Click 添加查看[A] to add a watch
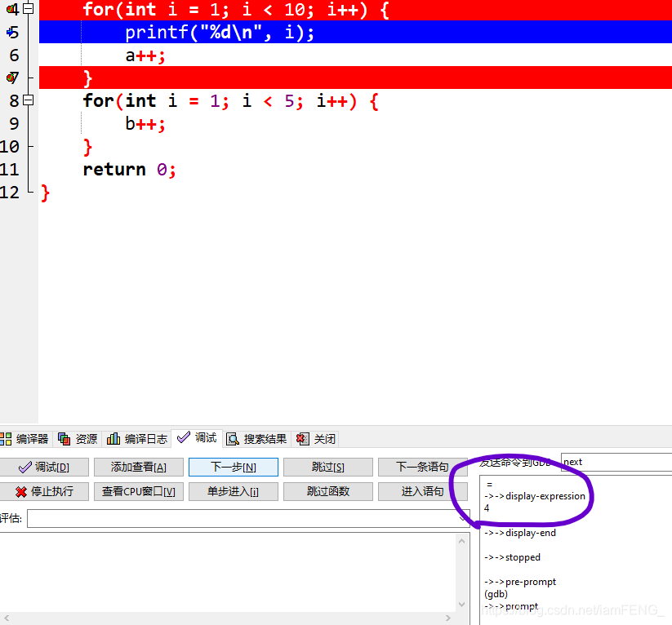The width and height of the screenshot is (672, 625). (139, 467)
